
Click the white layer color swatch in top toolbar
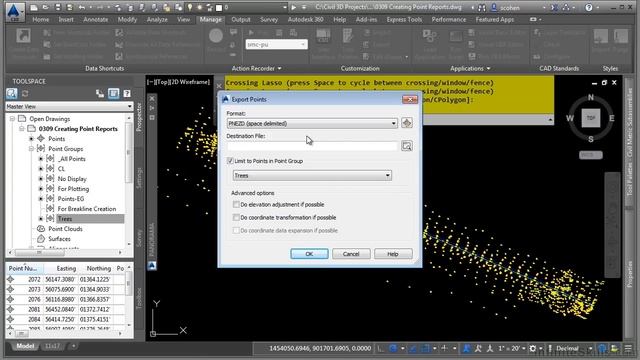219,7
